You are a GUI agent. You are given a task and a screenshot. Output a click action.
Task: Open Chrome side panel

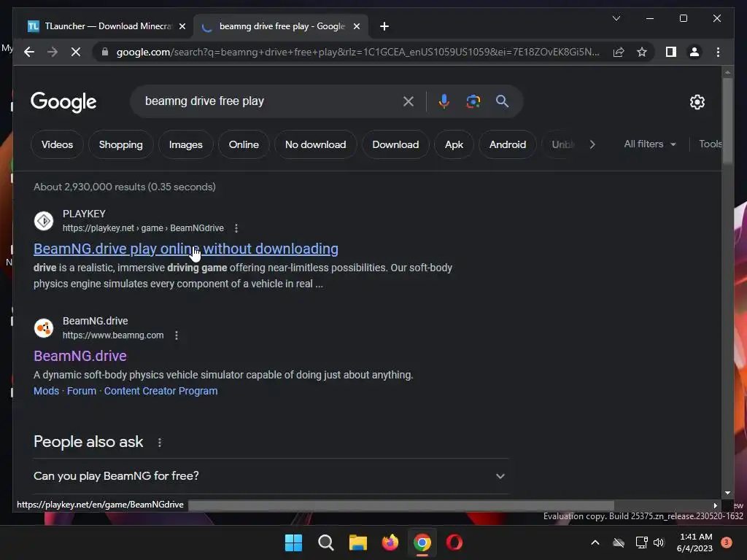(671, 52)
